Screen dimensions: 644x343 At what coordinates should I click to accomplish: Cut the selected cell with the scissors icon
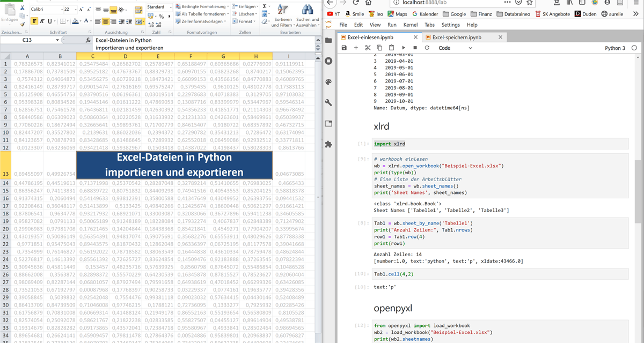point(368,48)
